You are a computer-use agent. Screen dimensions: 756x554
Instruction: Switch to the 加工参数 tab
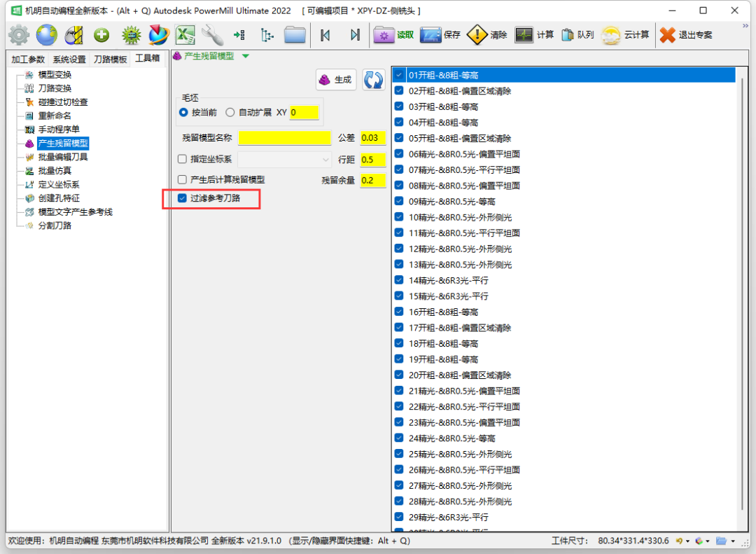28,60
